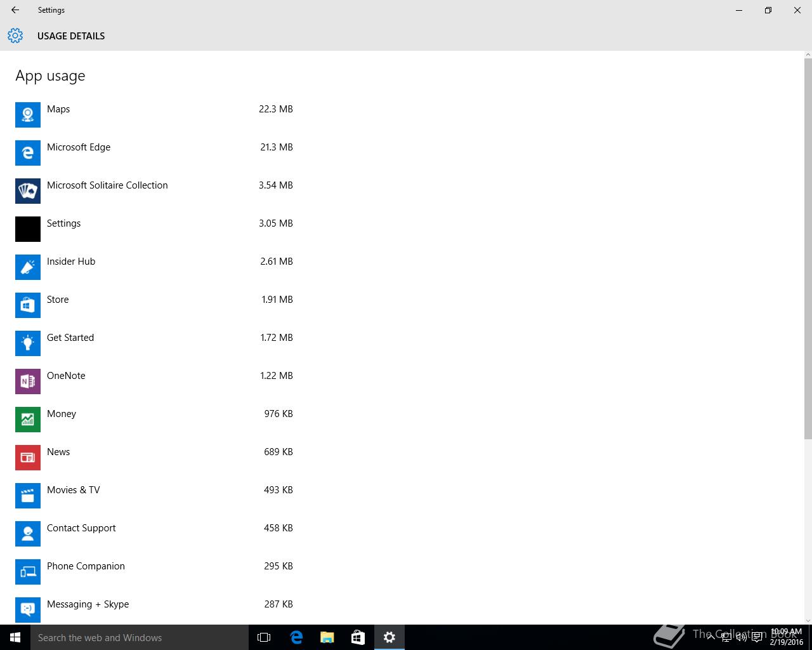812x650 pixels.
Task: Click the Contact Support label
Action: 81,528
